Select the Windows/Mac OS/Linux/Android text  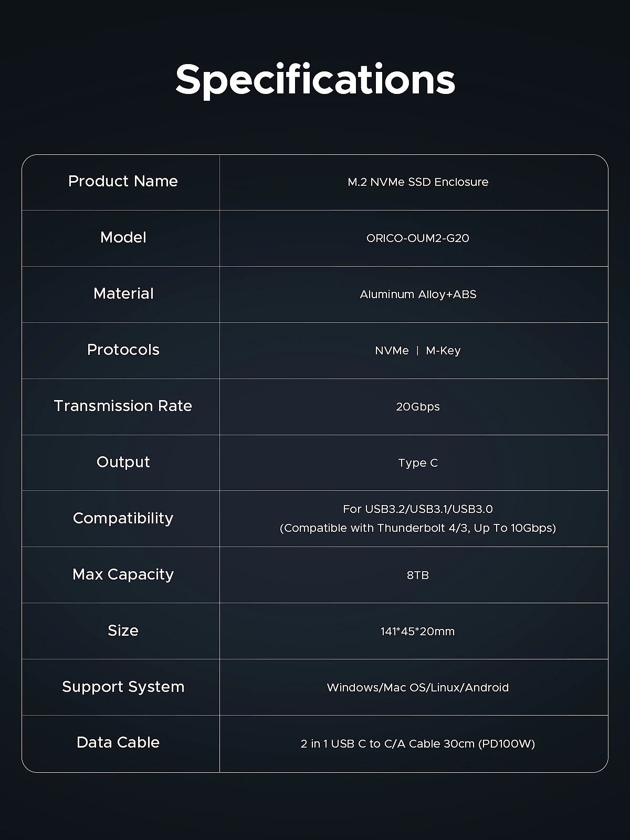pos(418,688)
